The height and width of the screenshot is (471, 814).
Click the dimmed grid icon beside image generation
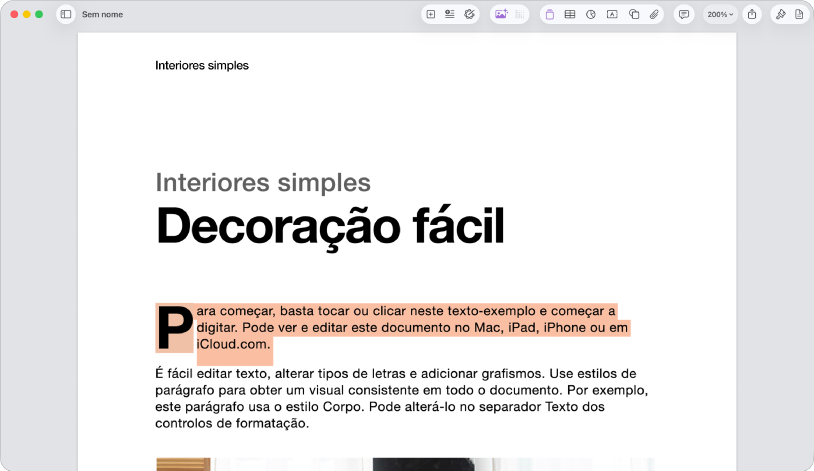[x=520, y=15]
